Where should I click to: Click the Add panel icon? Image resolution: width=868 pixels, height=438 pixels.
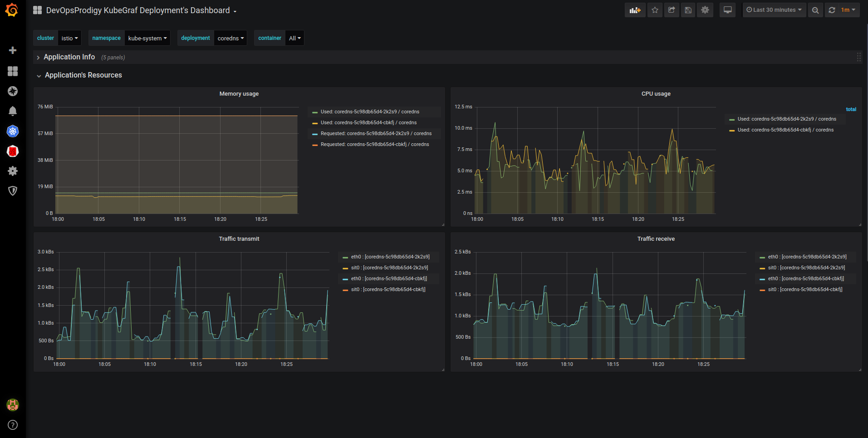pos(635,10)
